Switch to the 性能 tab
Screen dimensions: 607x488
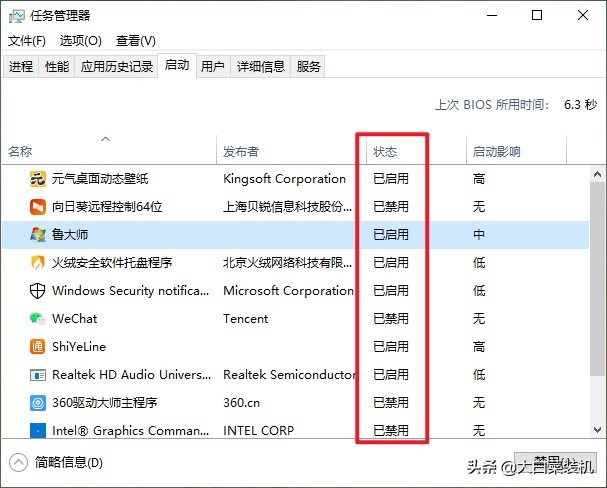click(x=57, y=67)
